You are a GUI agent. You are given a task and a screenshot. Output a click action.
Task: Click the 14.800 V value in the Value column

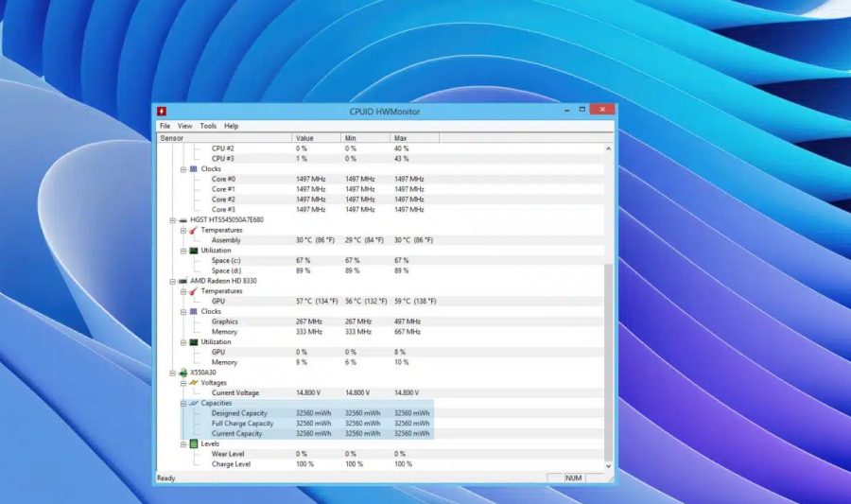click(x=308, y=392)
